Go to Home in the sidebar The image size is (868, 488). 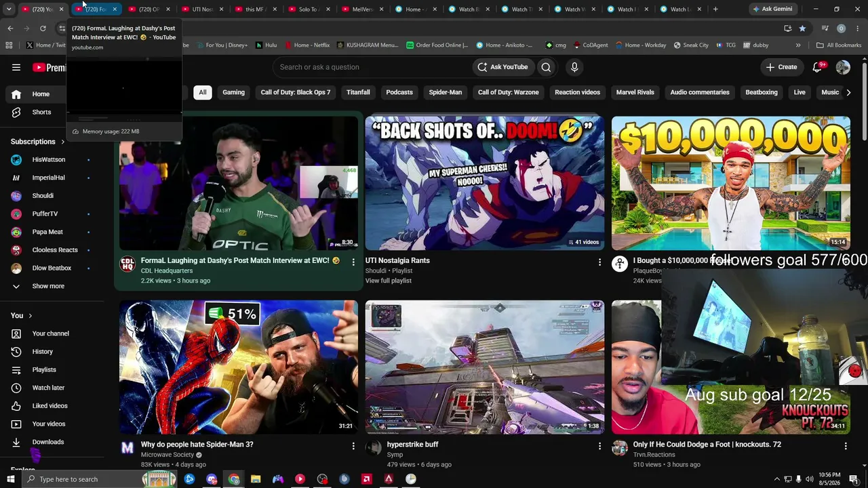(41, 94)
